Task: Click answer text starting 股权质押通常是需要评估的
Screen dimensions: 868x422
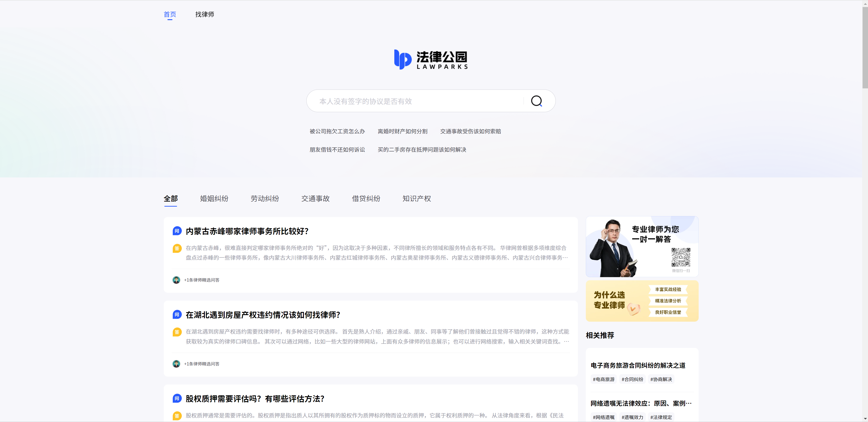Action: [x=374, y=416]
